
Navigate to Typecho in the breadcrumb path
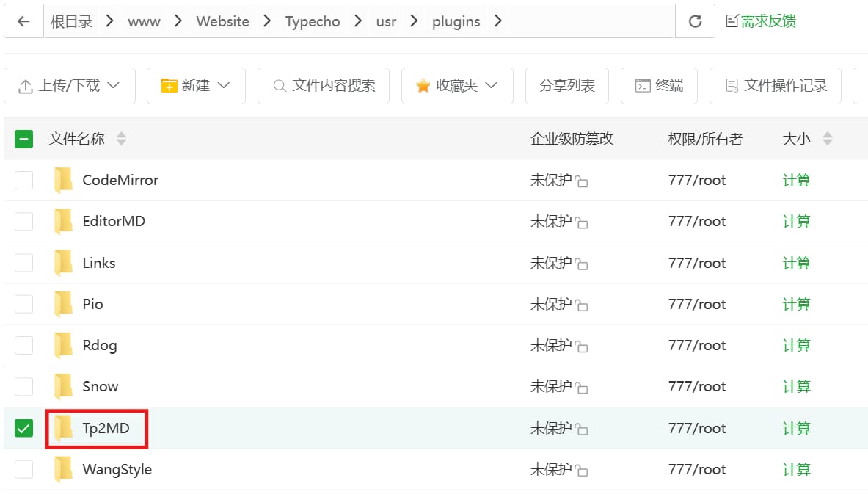tap(313, 21)
